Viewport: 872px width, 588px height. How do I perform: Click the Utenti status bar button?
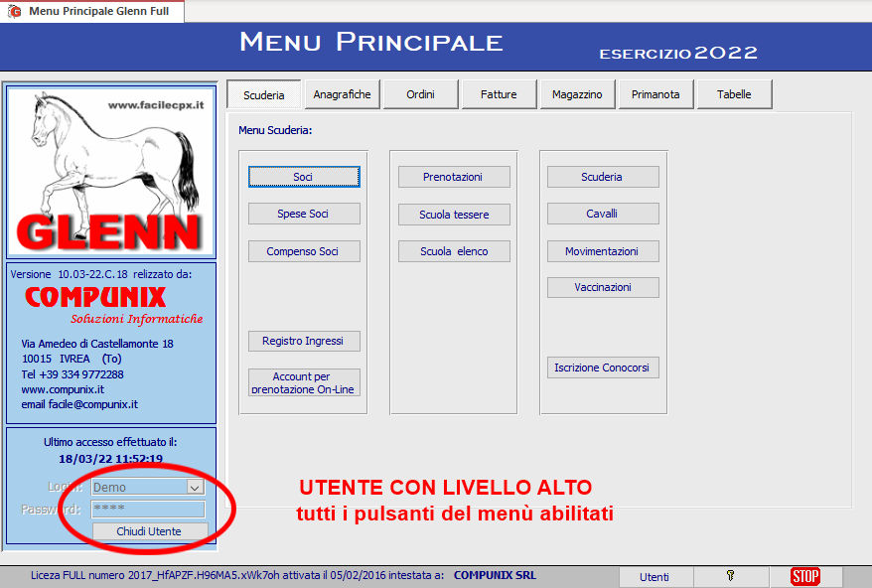[x=654, y=577]
